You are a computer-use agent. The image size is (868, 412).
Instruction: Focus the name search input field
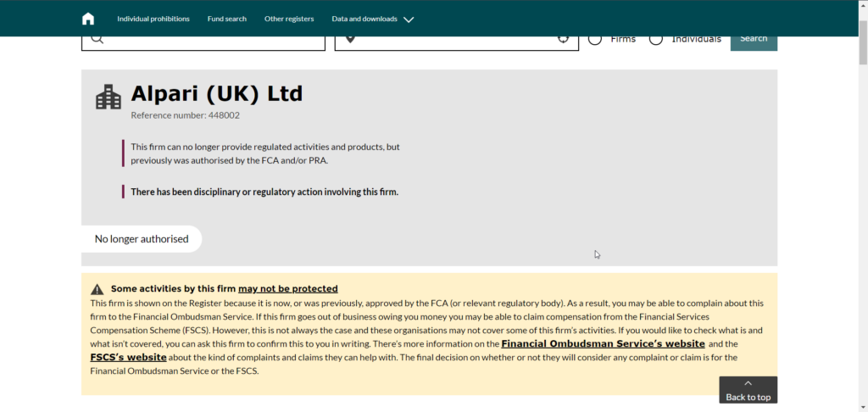(203, 43)
